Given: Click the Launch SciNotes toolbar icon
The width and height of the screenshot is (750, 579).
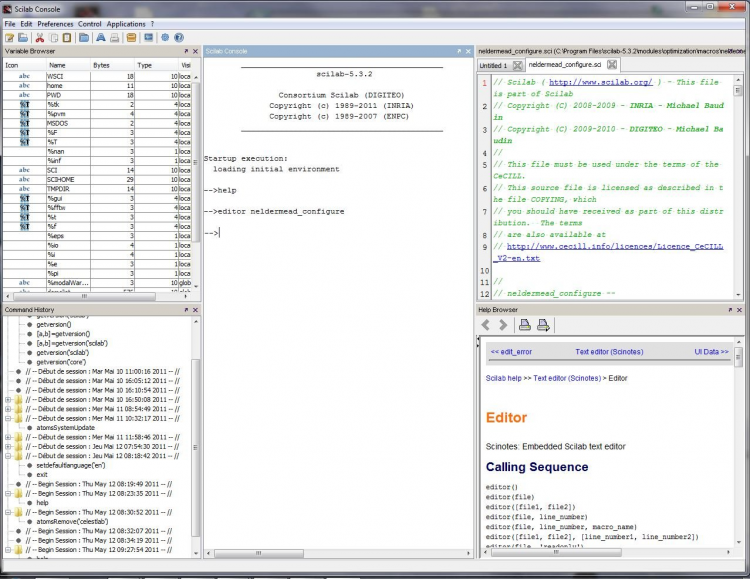Looking at the screenshot, I should (x=9, y=37).
